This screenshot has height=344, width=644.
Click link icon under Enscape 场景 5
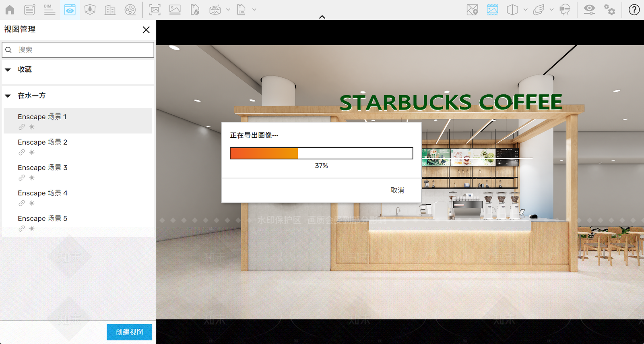click(22, 228)
